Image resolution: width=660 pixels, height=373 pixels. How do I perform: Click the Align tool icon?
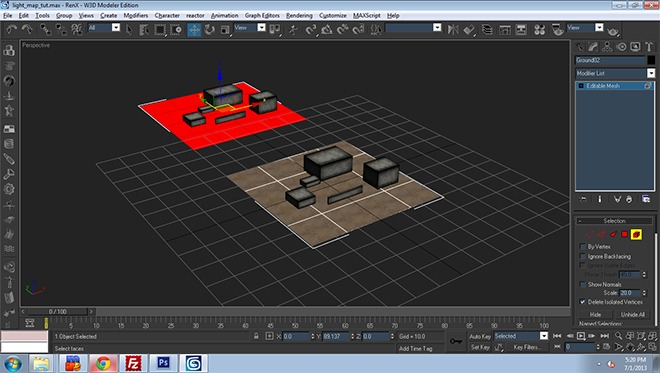[469, 29]
